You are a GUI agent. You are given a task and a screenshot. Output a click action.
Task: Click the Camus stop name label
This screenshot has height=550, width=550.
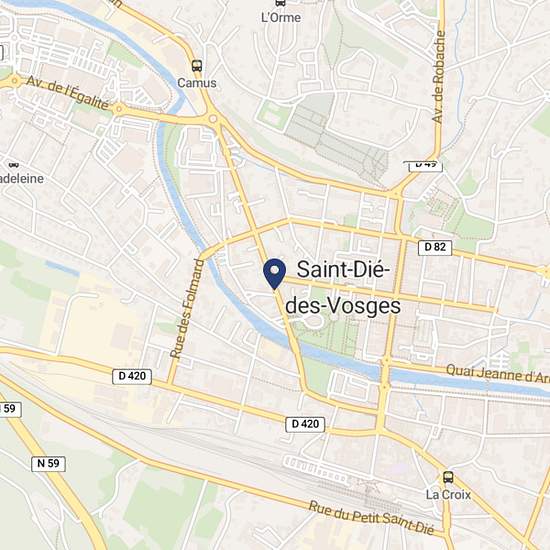pos(197,83)
